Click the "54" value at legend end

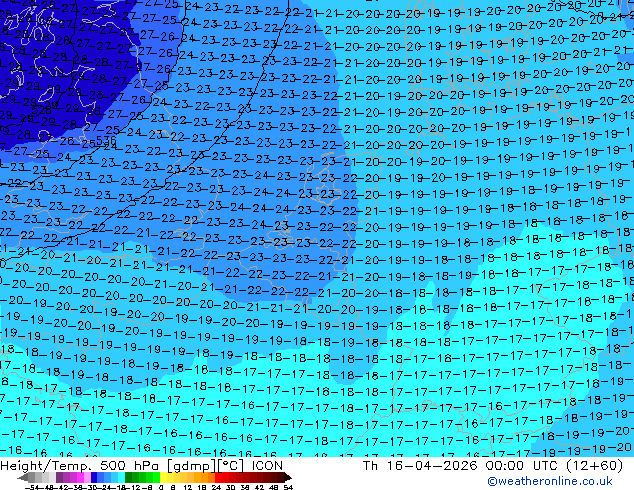[x=288, y=488]
